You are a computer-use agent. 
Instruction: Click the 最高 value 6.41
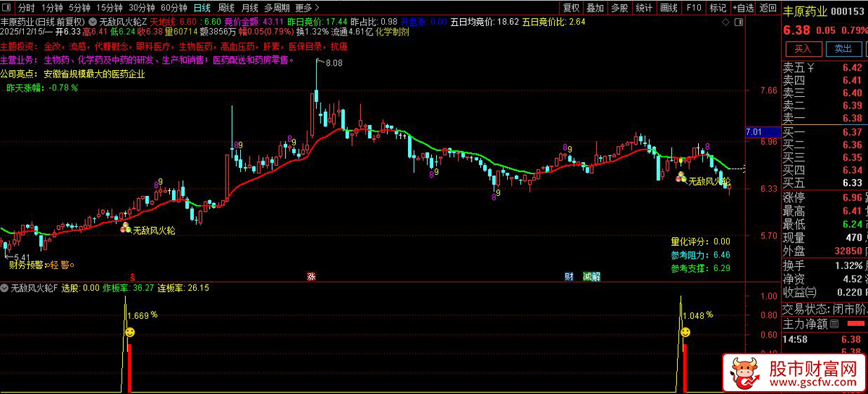pos(852,211)
